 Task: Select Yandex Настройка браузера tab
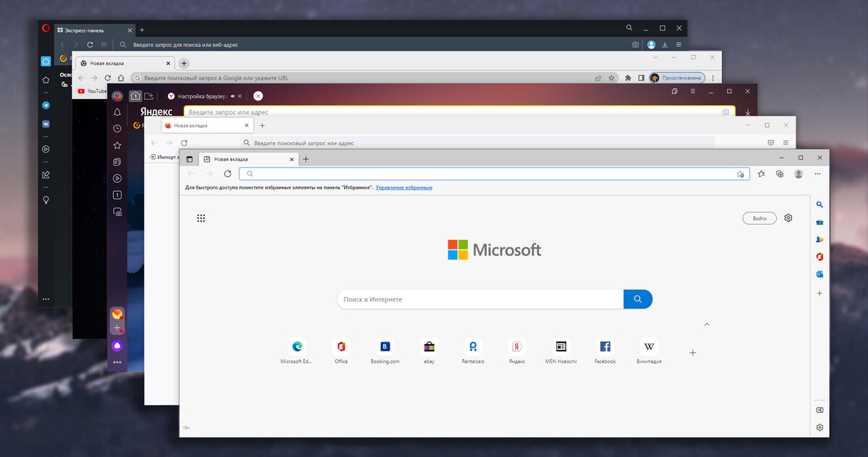point(205,95)
